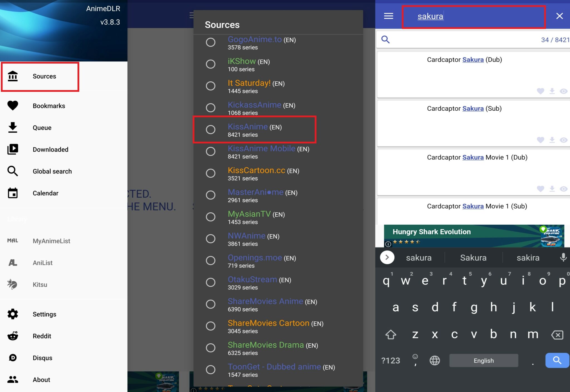This screenshot has height=392, width=570.
Task: Tap the blue keyboard search key
Action: click(557, 360)
